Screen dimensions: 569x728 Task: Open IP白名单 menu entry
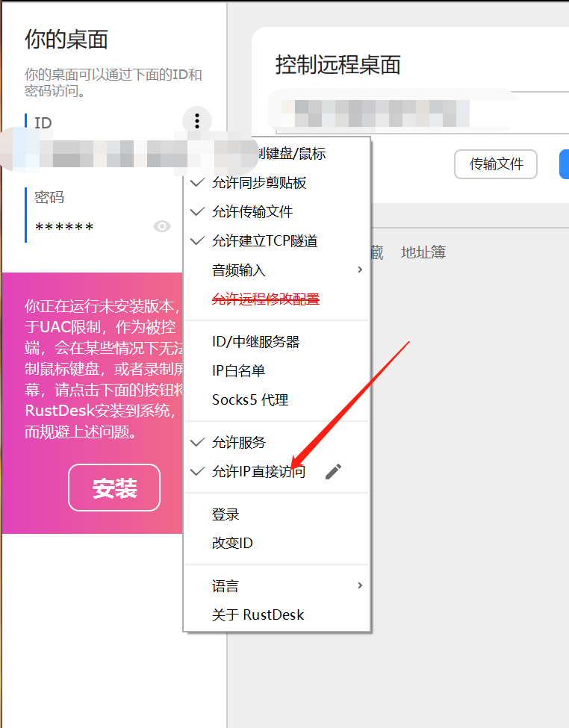(277, 370)
